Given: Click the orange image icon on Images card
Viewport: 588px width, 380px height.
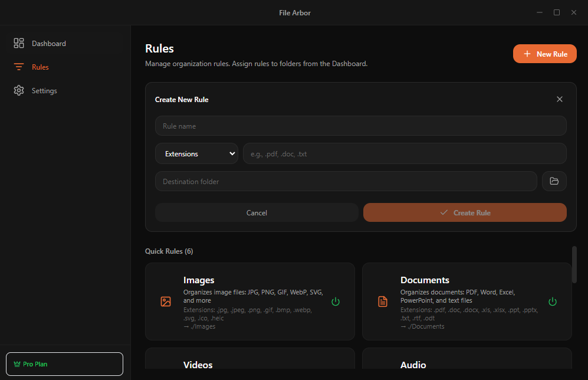Looking at the screenshot, I should click(x=166, y=302).
